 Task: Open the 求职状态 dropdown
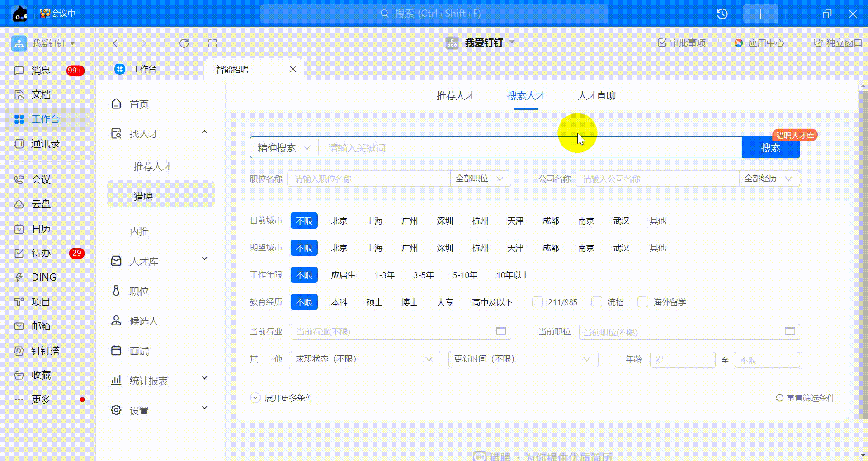point(365,359)
